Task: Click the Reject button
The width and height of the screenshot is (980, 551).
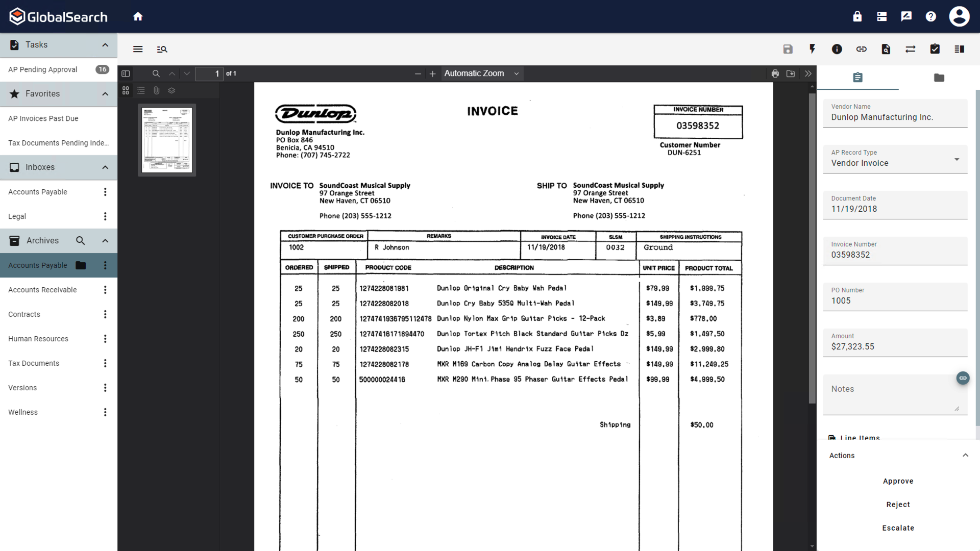Action: [x=898, y=504]
